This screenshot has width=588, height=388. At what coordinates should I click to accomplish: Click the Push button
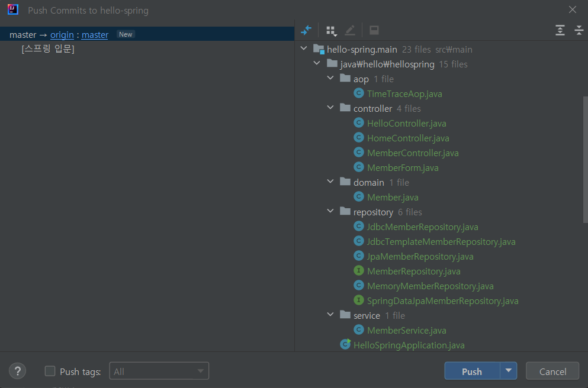click(472, 371)
